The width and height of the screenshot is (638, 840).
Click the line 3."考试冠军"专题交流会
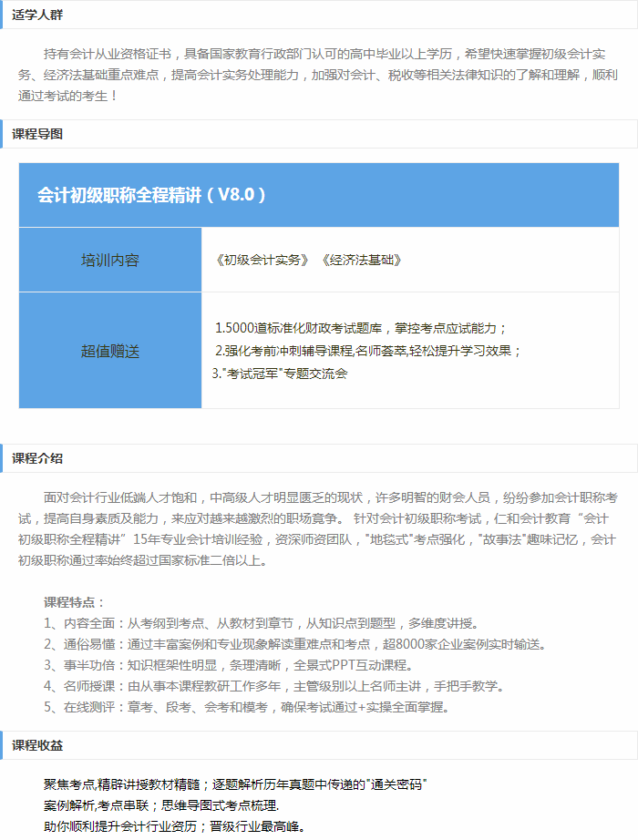point(280,374)
